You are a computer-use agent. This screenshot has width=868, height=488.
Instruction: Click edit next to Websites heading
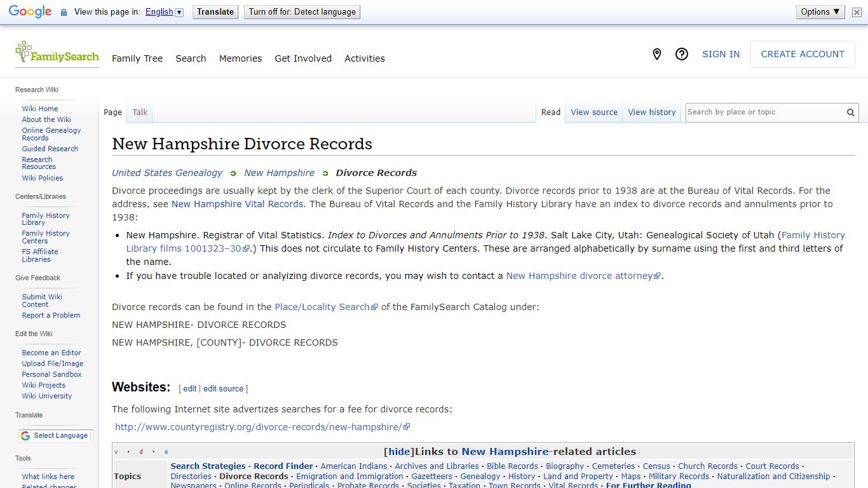coord(190,389)
